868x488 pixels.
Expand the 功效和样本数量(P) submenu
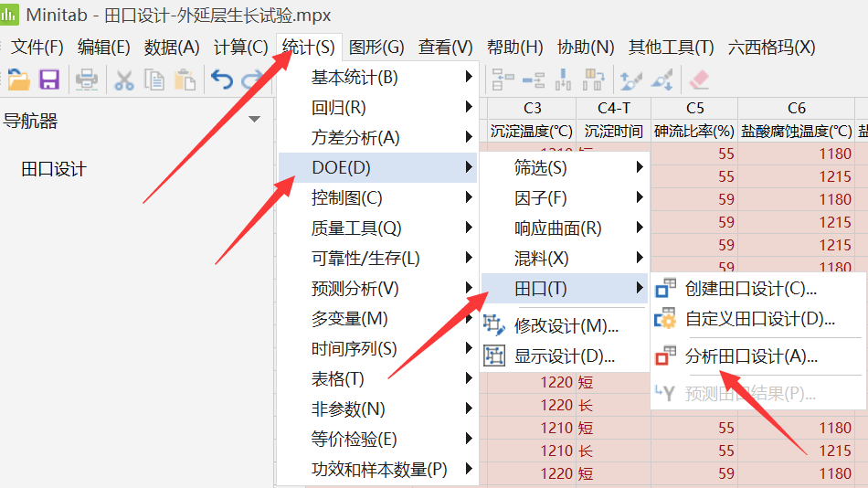[x=377, y=469]
